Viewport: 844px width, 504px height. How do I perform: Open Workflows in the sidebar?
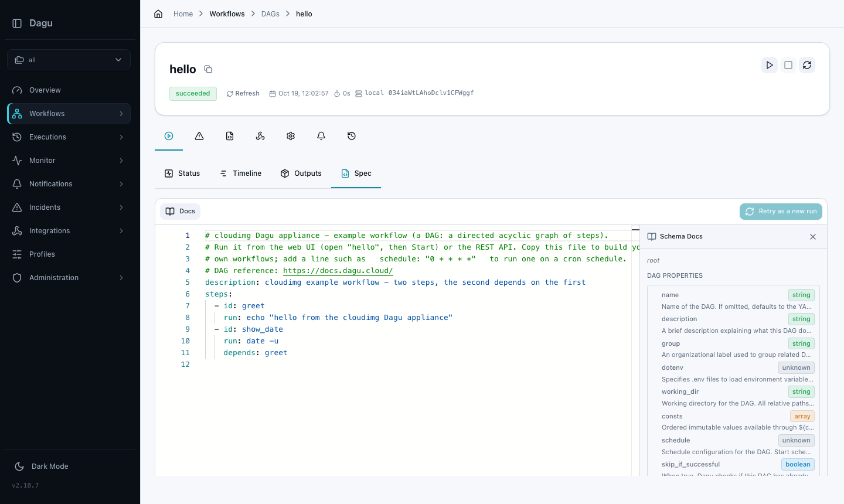pos(69,114)
